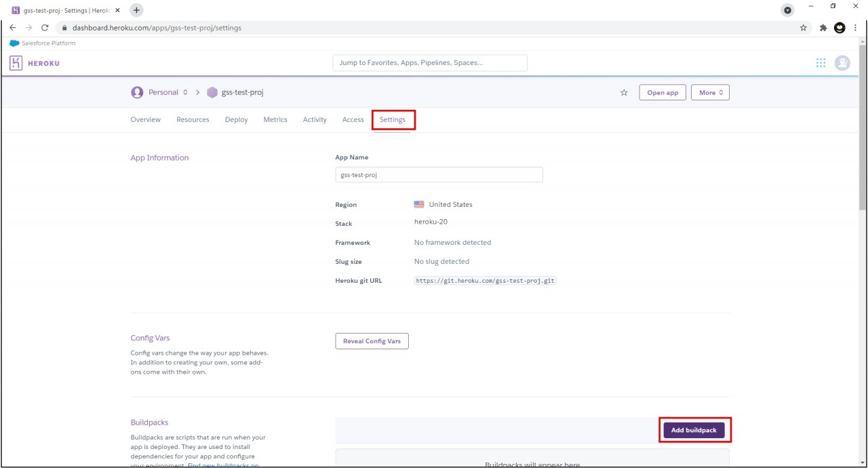
Task: Switch to the Deploy tab
Action: pyautogui.click(x=236, y=120)
